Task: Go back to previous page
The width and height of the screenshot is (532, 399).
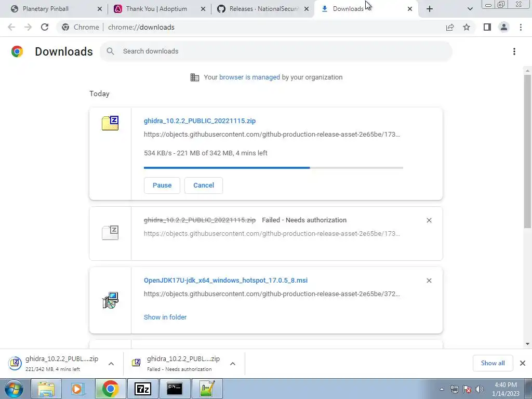Action: point(11,27)
